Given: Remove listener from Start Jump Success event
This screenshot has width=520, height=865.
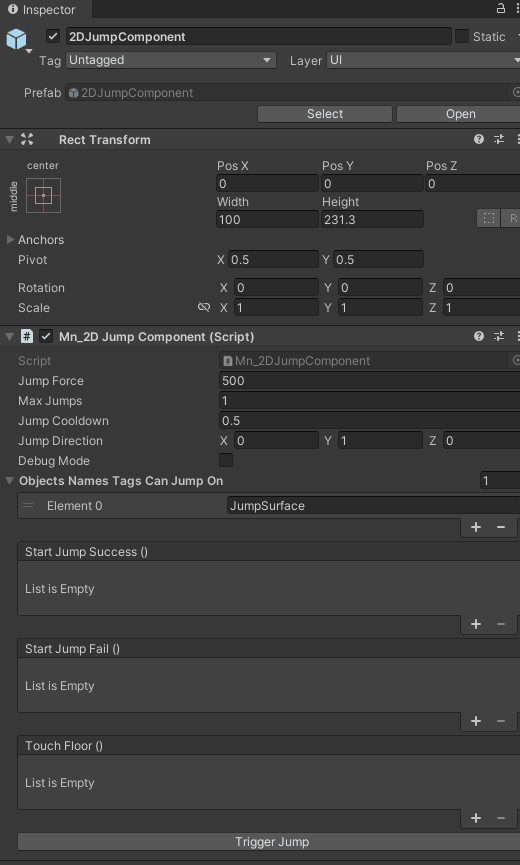Looking at the screenshot, I should pos(501,624).
